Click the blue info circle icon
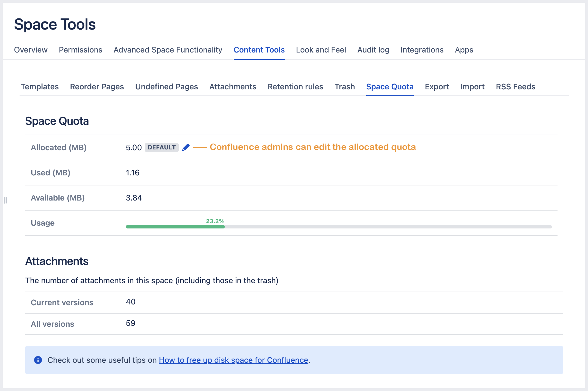The height and width of the screenshot is (391, 588). tap(38, 360)
